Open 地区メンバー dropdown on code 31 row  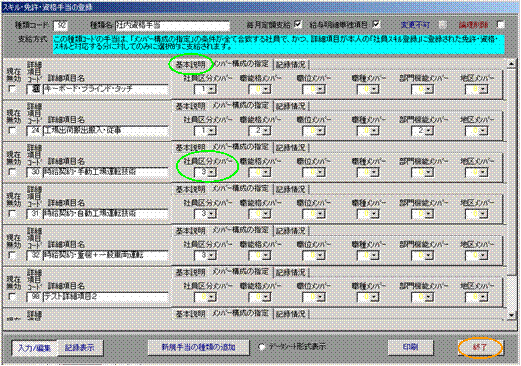point(484,214)
